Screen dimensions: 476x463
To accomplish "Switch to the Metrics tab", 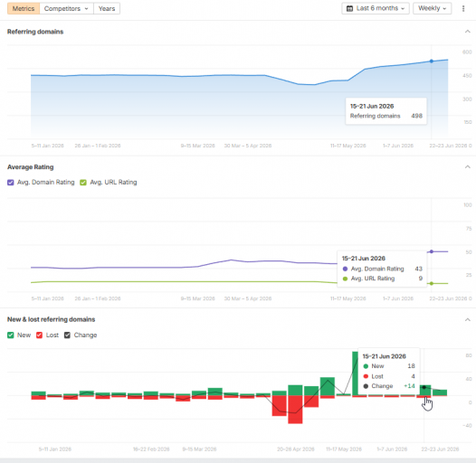I will click(x=24, y=8).
